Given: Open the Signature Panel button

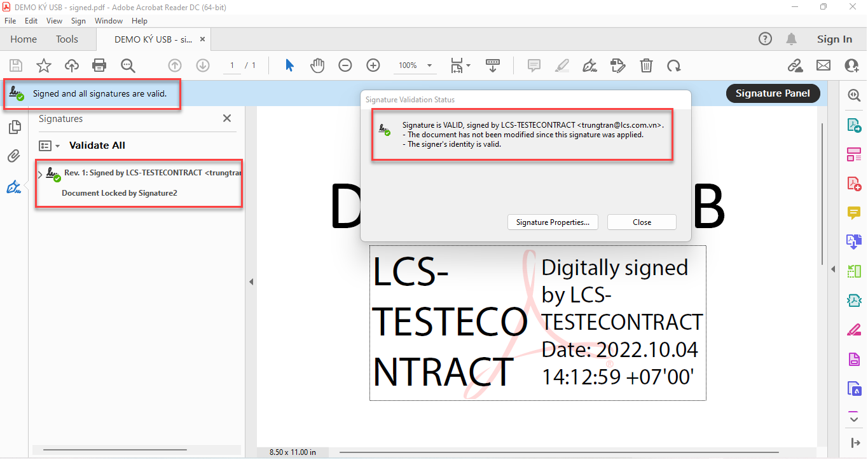Looking at the screenshot, I should tap(773, 93).
